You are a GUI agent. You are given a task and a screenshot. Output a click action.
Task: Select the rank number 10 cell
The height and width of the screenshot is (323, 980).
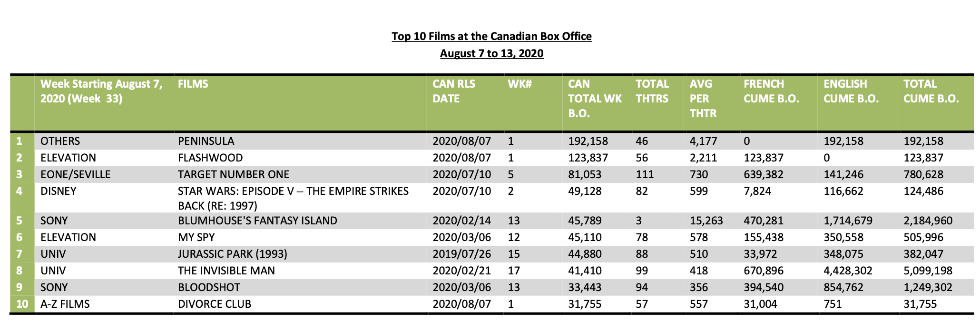[x=22, y=304]
